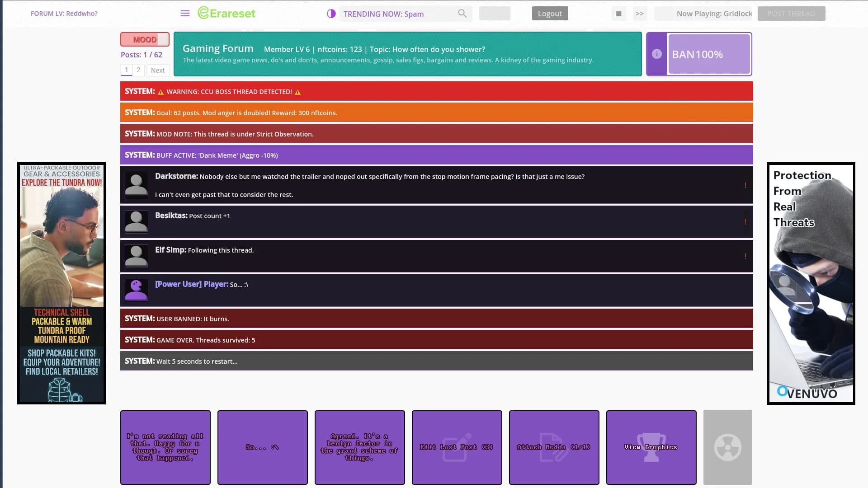Click Darkstorne's username
This screenshot has height=488, width=868.
pyautogui.click(x=176, y=176)
